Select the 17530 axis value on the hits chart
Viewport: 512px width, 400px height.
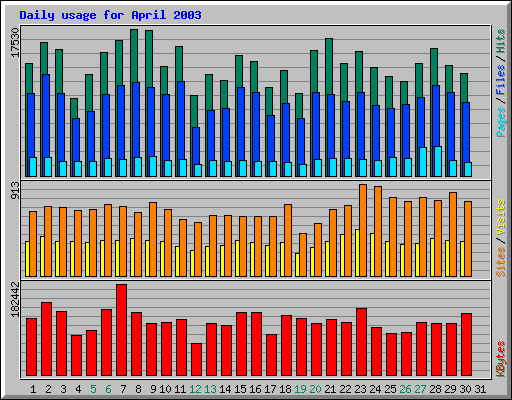coord(15,42)
